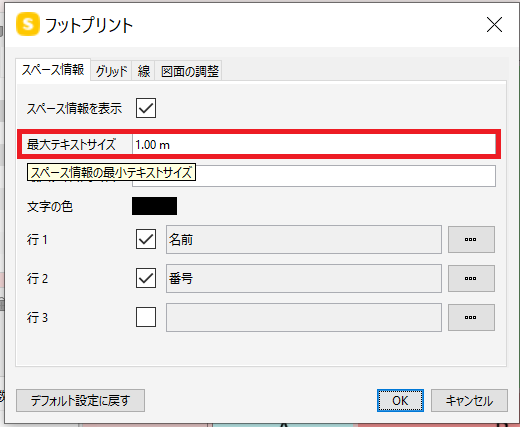The height and width of the screenshot is (427, 520).
Task: Toggle the スペース情報を表示 checkbox
Action: pos(146,108)
